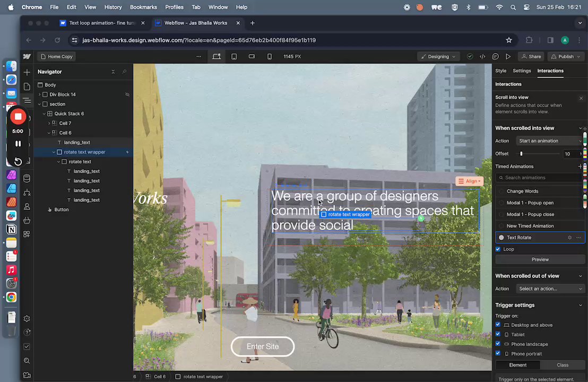Open canvas settings three-dot menu

tap(199, 57)
